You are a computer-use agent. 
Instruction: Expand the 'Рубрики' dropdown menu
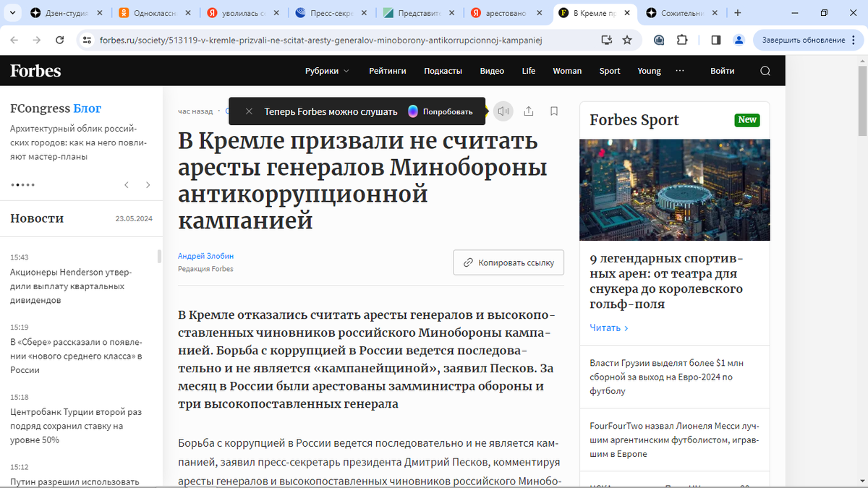point(327,71)
